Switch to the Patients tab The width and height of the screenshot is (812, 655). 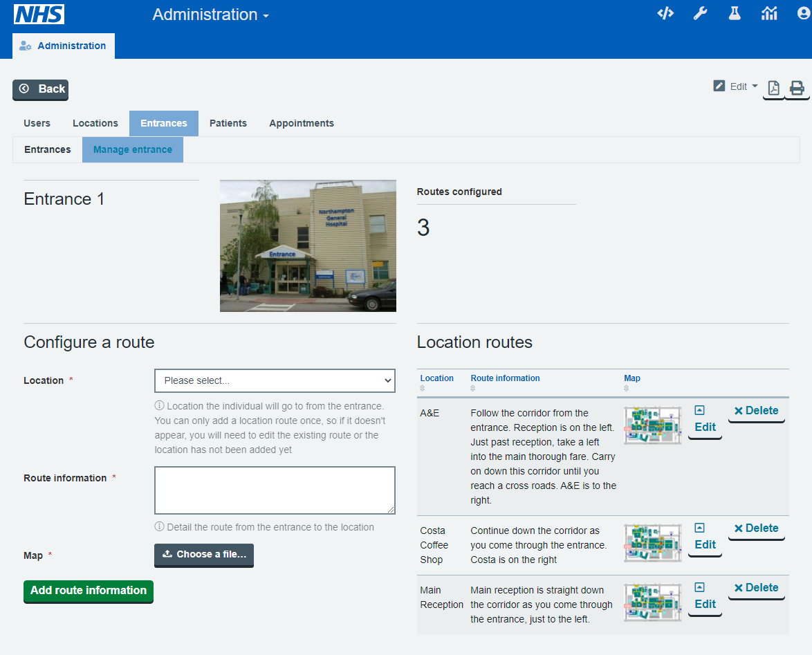[228, 123]
